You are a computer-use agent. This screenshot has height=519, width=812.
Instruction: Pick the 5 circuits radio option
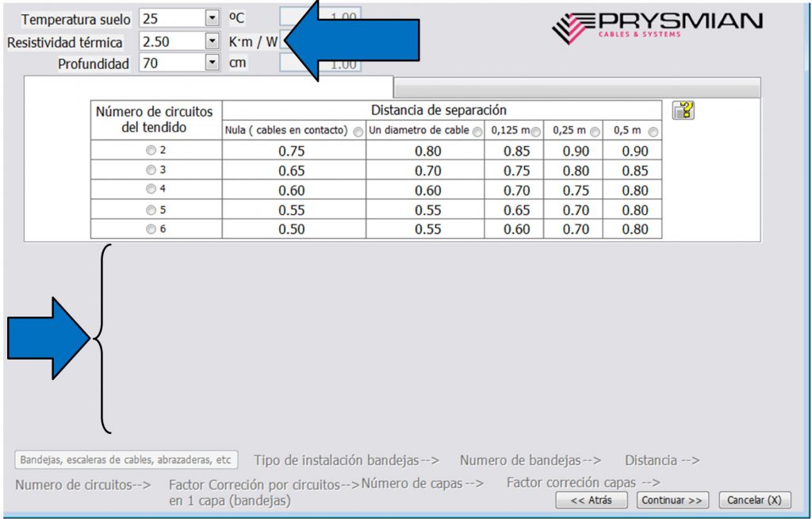(151, 210)
